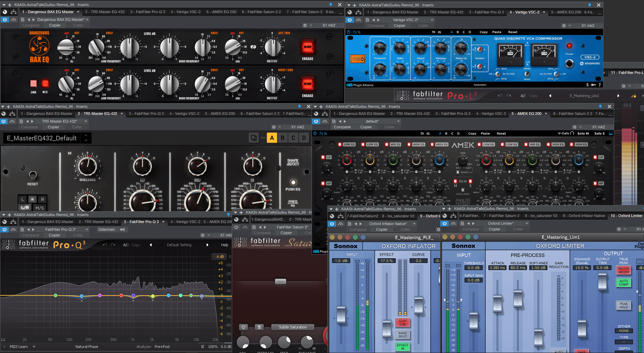Toggle power on TR5 Master EQ-432 insert
644x353 pixels.
(x=4, y=121)
